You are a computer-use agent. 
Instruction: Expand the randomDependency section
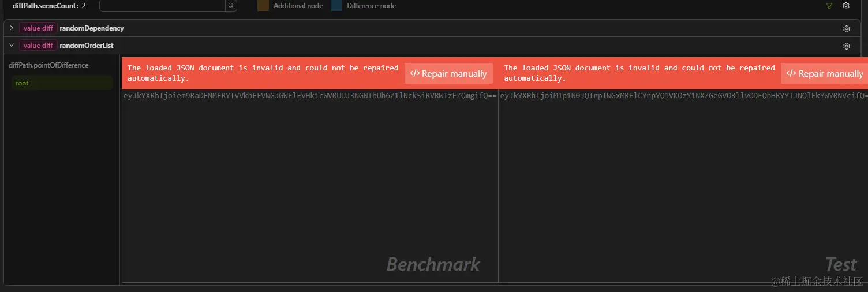click(x=12, y=28)
